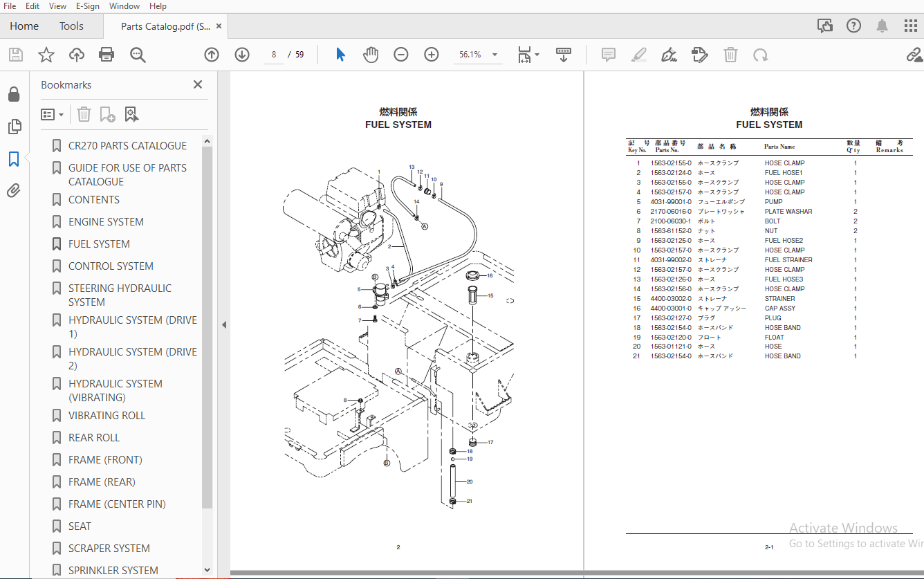This screenshot has height=579, width=924.
Task: Bookmark this file with the star icon
Action: pyautogui.click(x=46, y=55)
